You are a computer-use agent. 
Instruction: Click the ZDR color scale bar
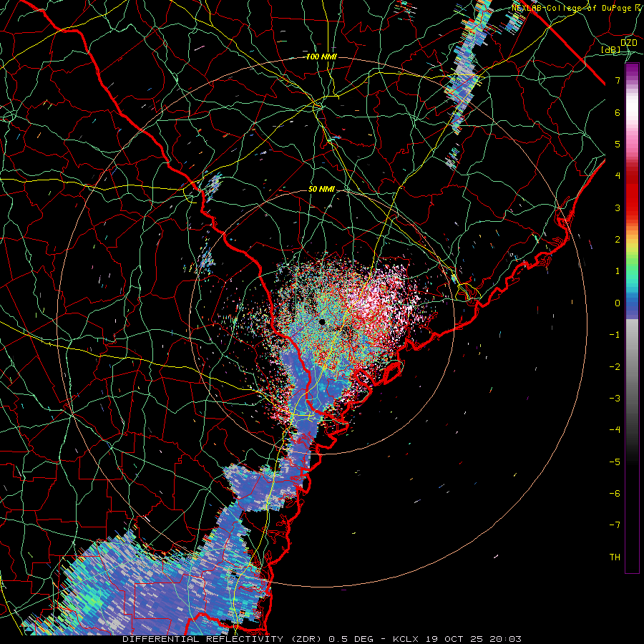pyautogui.click(x=632, y=318)
